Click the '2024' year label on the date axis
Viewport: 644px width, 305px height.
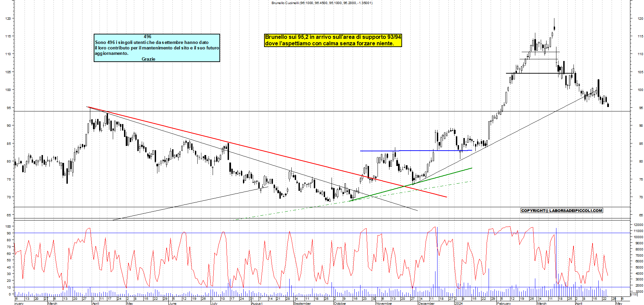459,303
